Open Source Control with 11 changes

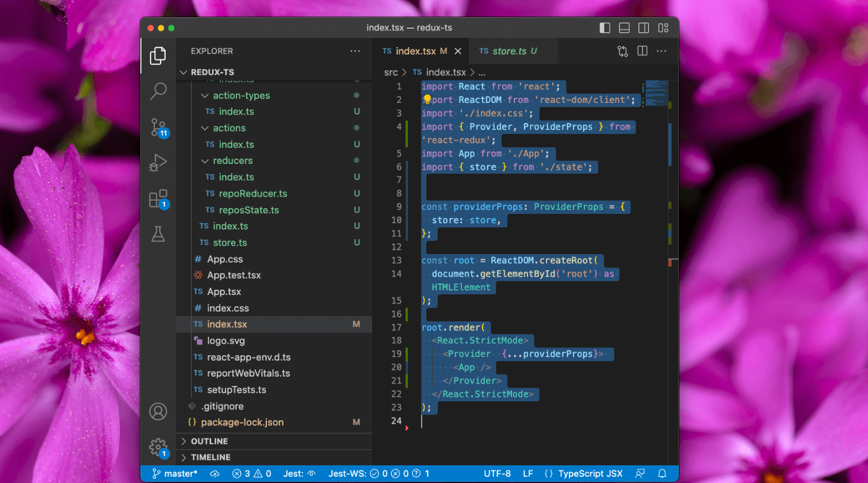[158, 127]
